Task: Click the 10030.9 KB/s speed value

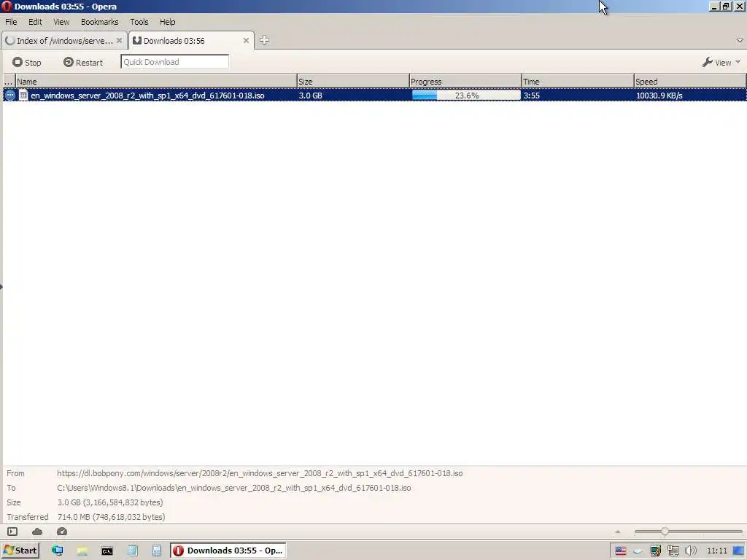Action: pos(659,96)
